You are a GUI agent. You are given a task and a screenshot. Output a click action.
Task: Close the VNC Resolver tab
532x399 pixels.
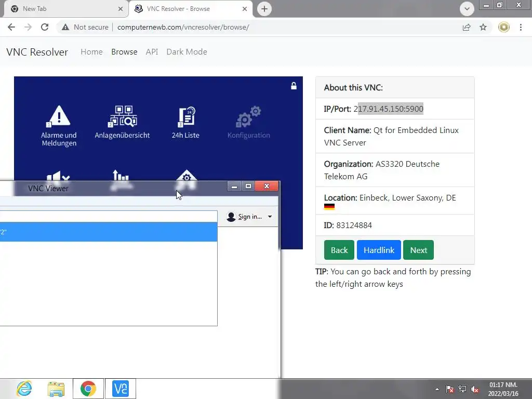245,9
